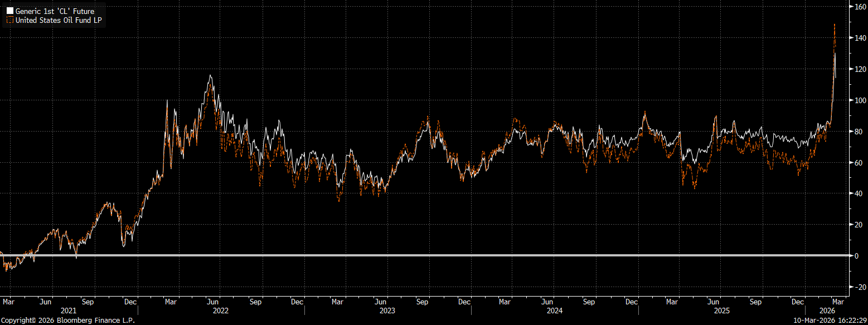Click the 2021 year label on time axis
This screenshot has height=325, width=868.
(68, 310)
